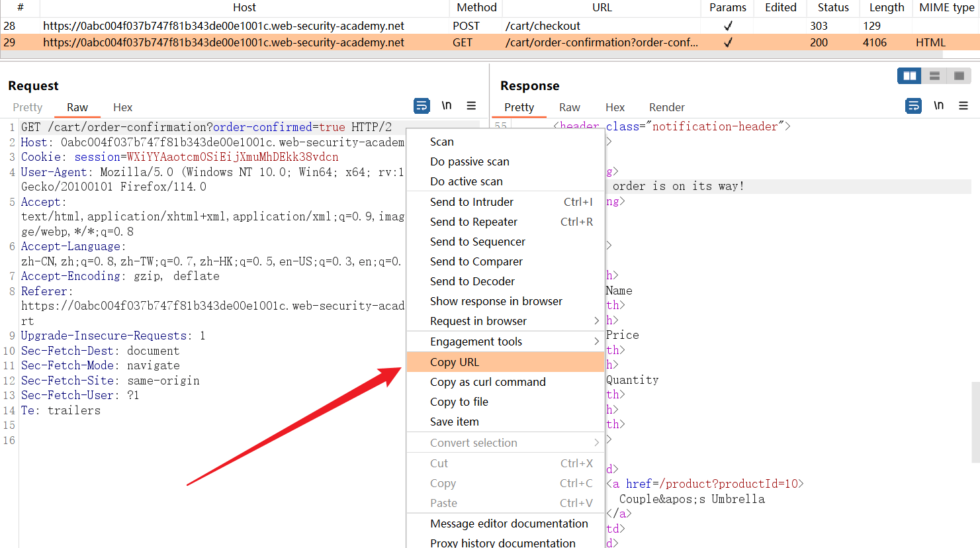Sort proxy history by Status column
This screenshot has width=980, height=548.
point(832,7)
